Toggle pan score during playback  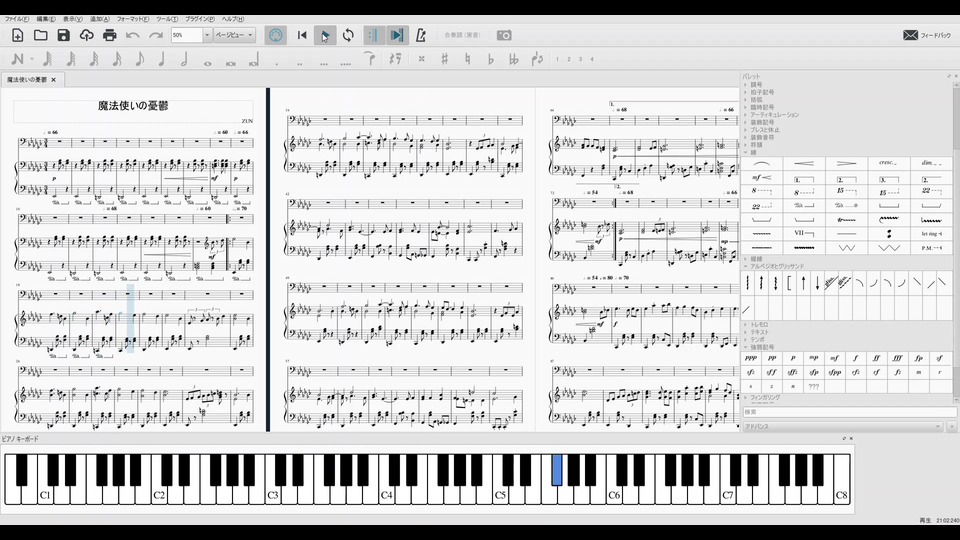tap(397, 36)
